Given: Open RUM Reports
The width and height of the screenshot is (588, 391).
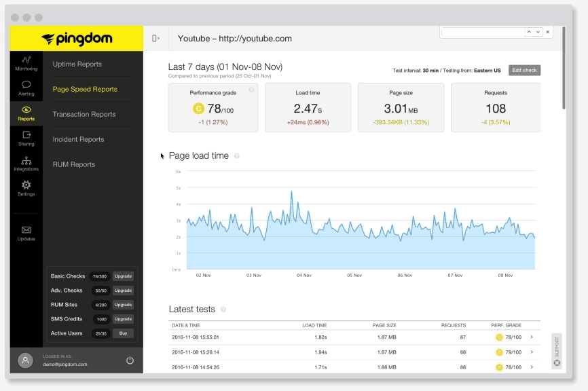Looking at the screenshot, I should click(x=74, y=164).
